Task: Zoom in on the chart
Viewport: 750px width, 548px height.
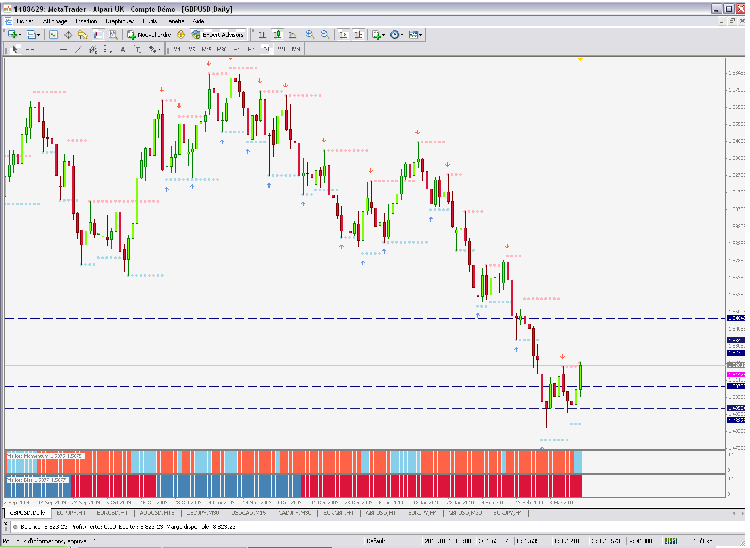Action: point(309,34)
